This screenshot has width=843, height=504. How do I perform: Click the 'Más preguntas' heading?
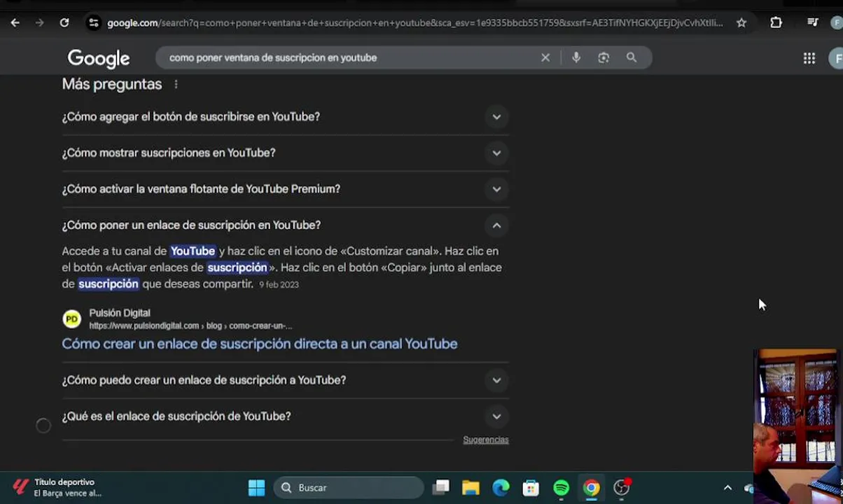point(112,84)
